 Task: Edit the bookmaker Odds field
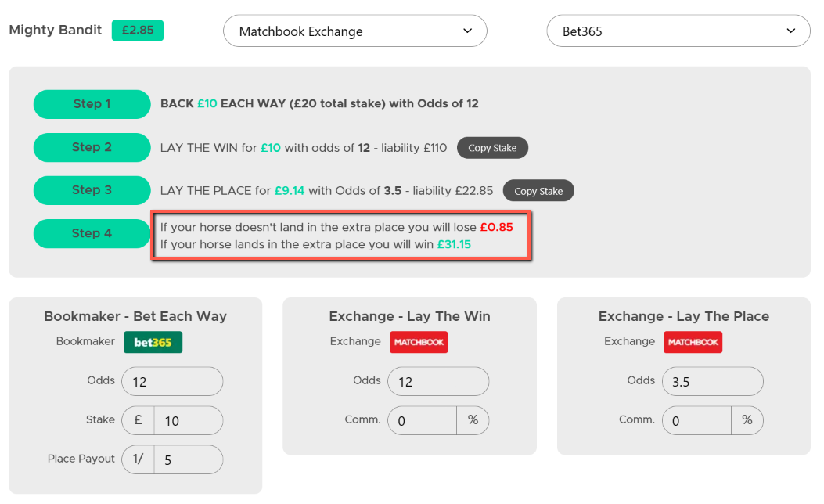coord(172,382)
